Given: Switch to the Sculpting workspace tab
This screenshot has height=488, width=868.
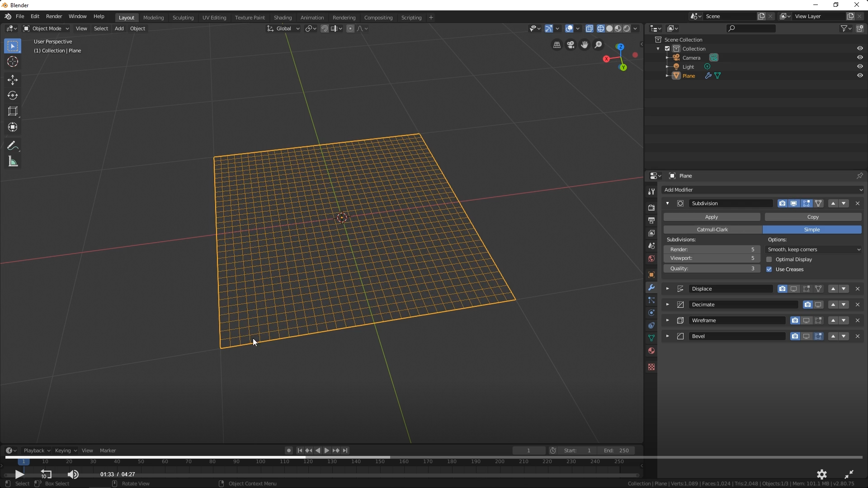Looking at the screenshot, I should click(183, 18).
